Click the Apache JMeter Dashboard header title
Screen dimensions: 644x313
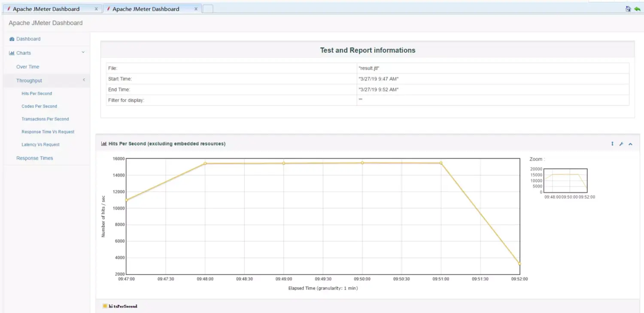[46, 23]
